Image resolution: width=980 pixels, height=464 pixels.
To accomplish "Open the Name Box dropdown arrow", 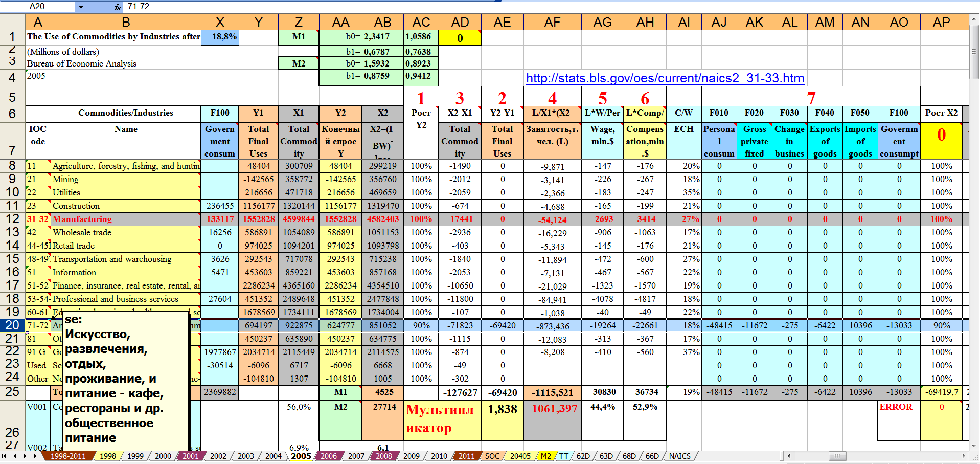I will tap(81, 7).
